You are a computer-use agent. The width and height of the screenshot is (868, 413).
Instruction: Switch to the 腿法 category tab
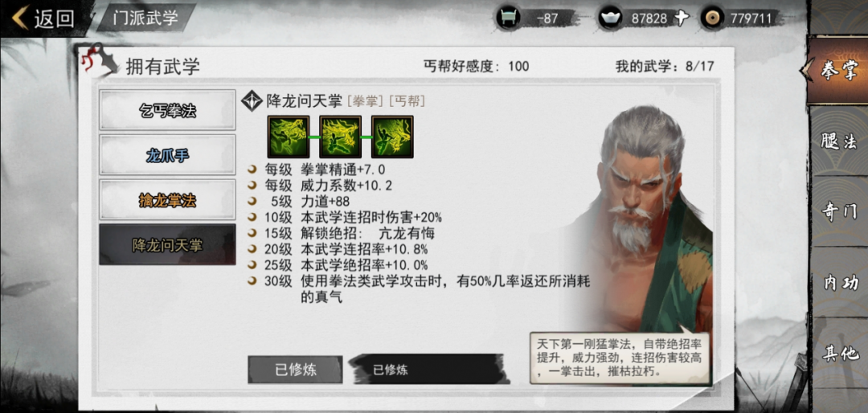point(838,141)
